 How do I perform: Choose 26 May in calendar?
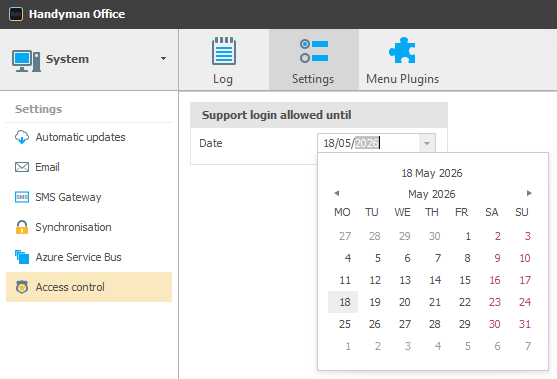pyautogui.click(x=375, y=324)
